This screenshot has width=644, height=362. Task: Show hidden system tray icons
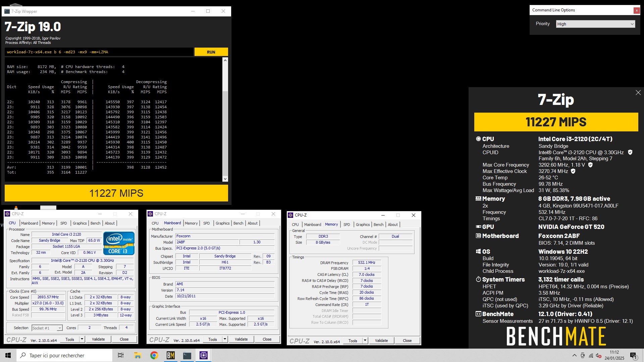tap(574, 355)
